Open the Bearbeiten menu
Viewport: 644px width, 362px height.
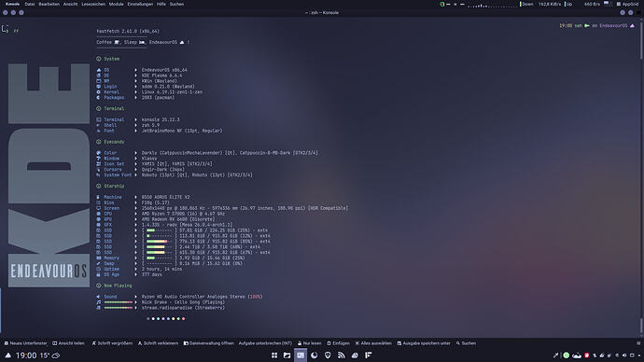[49, 4]
